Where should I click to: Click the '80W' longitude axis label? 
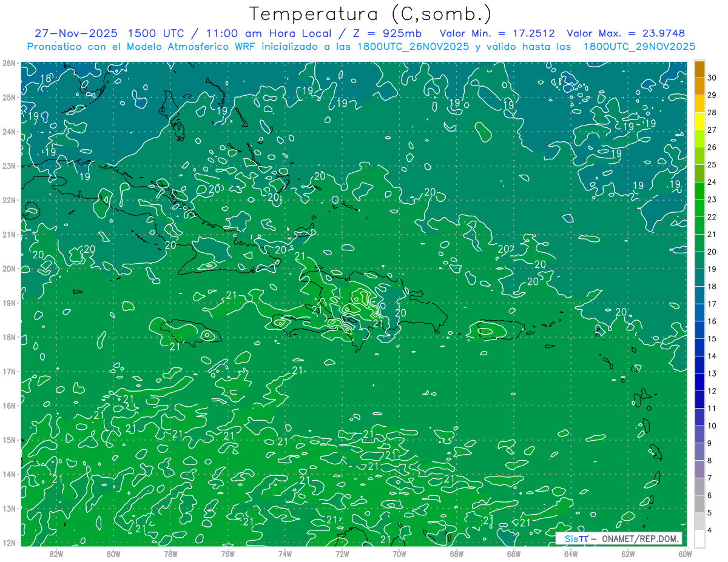(113, 554)
